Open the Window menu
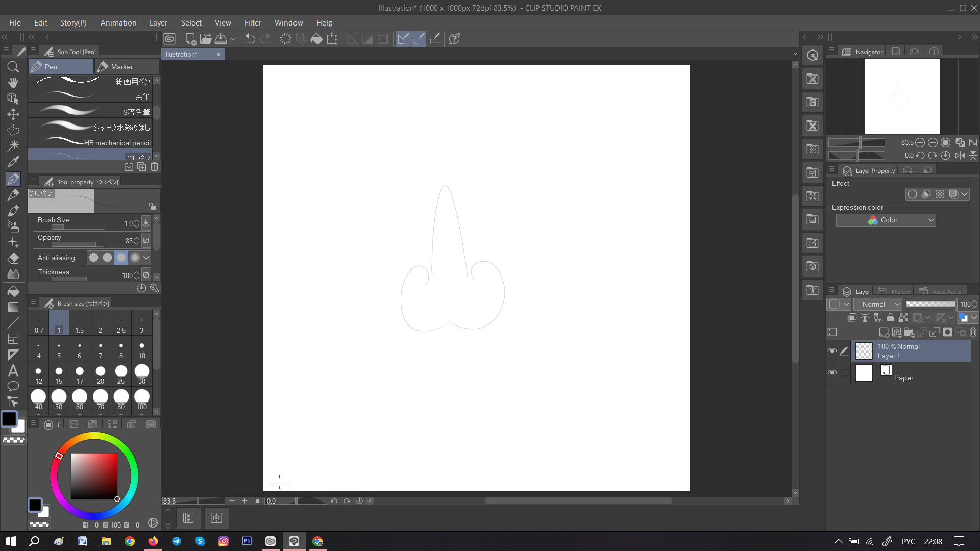The image size is (980, 551). coord(288,23)
